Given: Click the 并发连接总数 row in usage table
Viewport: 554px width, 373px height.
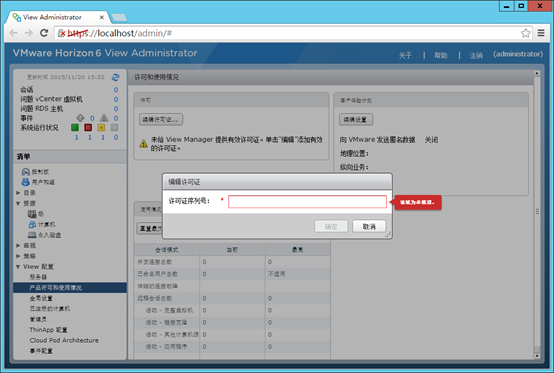Looking at the screenshot, I should click(x=232, y=262).
